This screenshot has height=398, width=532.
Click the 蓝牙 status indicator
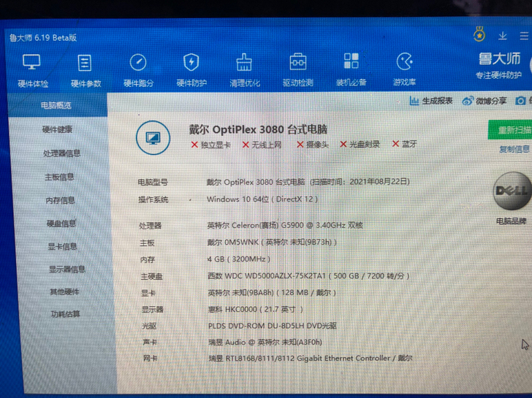pos(404,144)
